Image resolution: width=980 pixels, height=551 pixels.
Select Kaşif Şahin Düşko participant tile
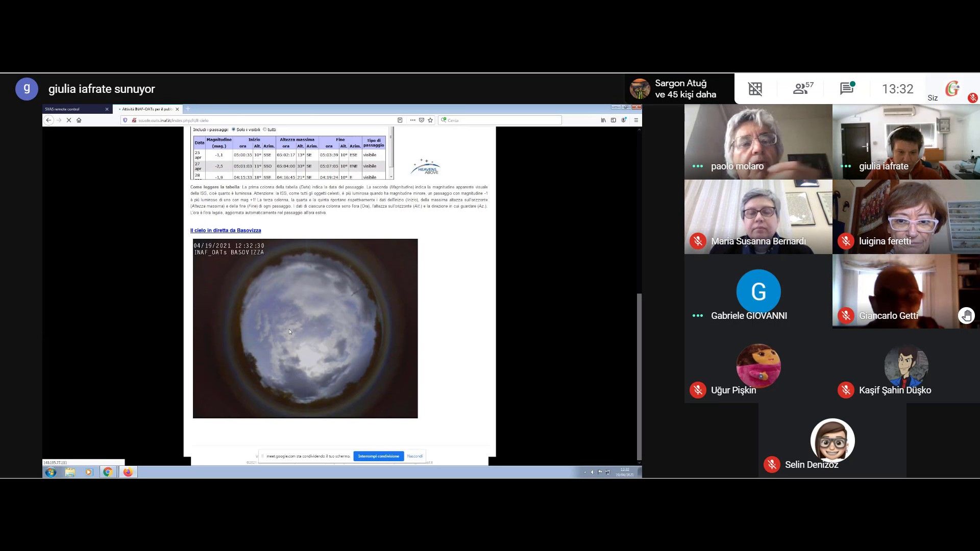(x=906, y=365)
